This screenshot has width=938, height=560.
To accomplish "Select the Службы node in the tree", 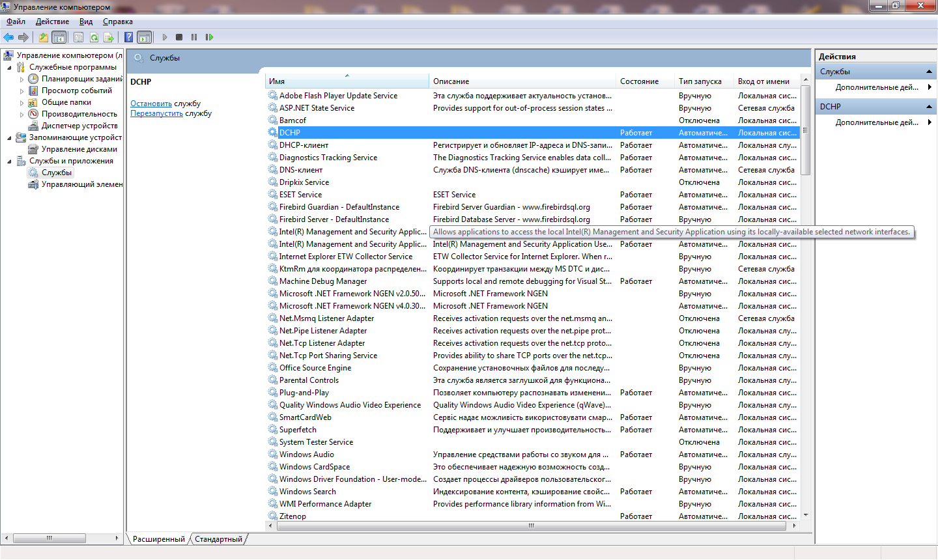I will [57, 173].
